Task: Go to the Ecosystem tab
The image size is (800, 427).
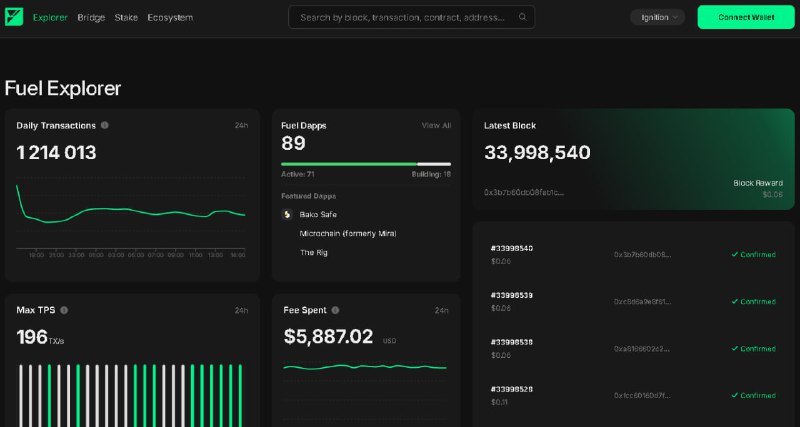Action: [x=170, y=18]
